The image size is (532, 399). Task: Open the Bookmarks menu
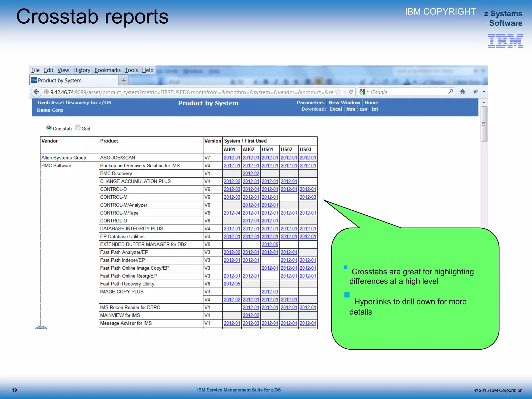[107, 70]
